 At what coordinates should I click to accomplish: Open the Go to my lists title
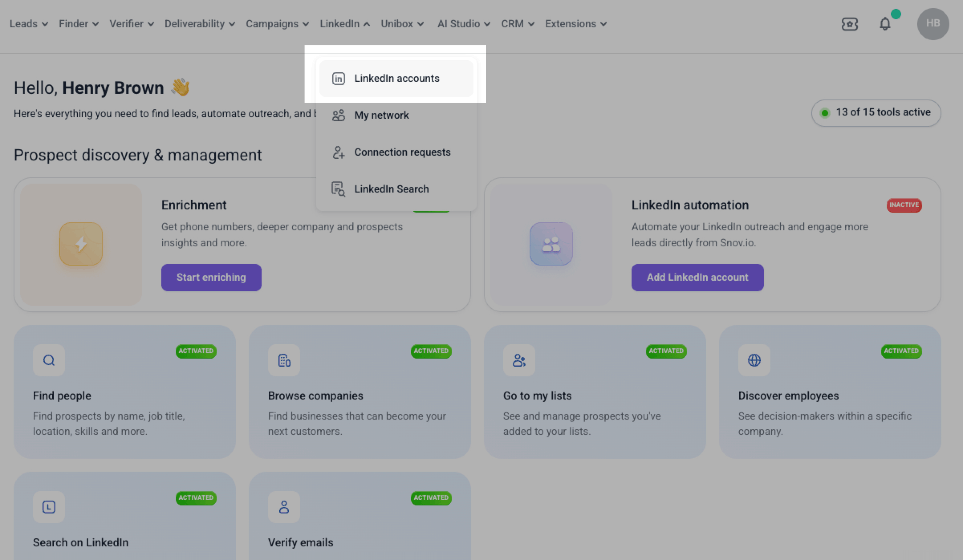[538, 396]
